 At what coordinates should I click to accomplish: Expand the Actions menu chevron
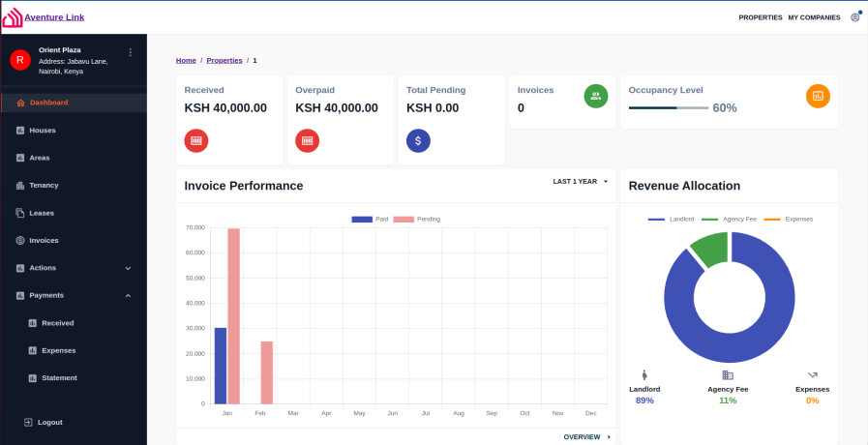click(129, 268)
